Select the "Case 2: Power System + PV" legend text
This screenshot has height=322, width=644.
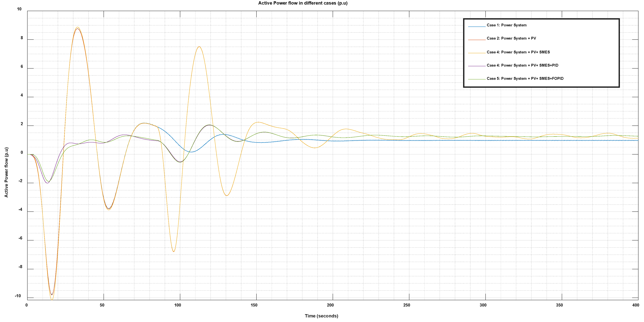511,38
